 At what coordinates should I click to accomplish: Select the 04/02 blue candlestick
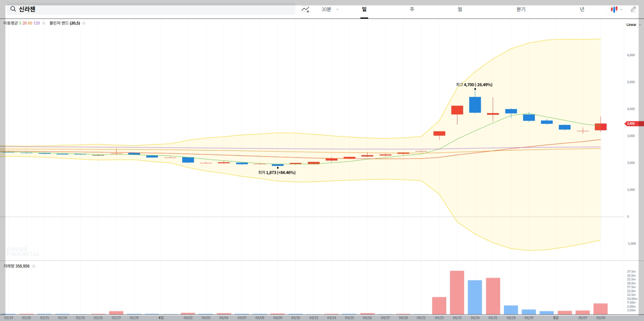[x=188, y=160]
